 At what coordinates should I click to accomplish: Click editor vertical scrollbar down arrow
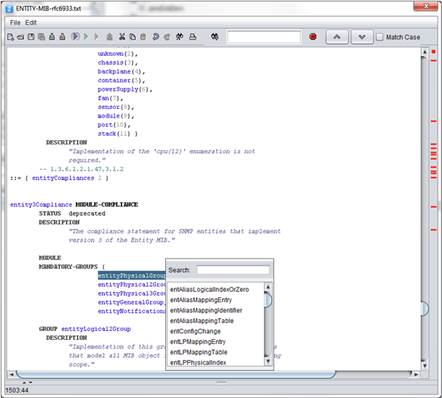tap(424, 365)
